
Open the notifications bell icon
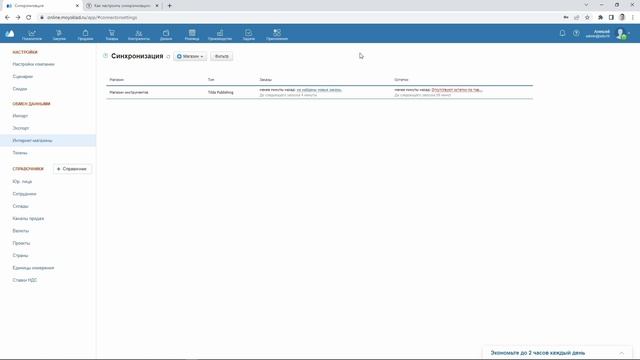pyautogui.click(x=562, y=33)
